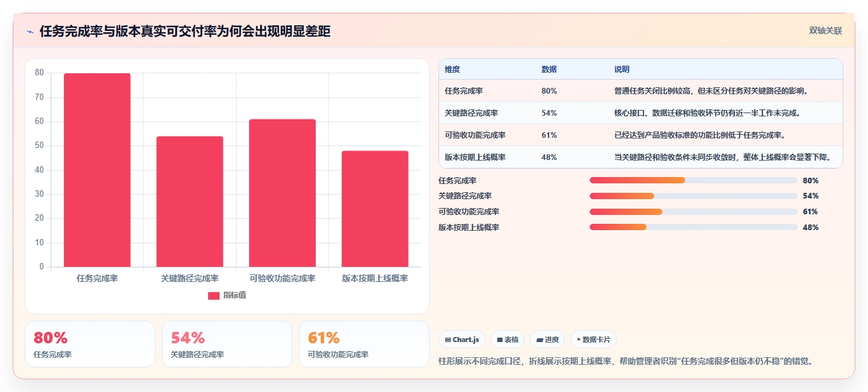This screenshot has height=392, width=868.
Task: Click the 任务完成率 bar in chart
Action: pos(97,170)
